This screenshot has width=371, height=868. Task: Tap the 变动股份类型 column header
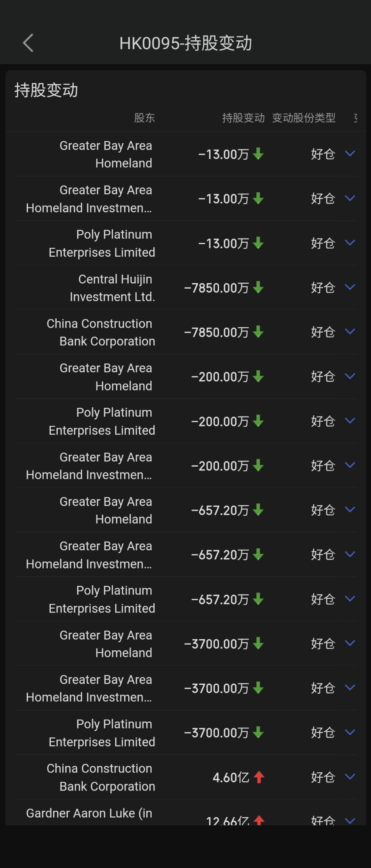pos(304,118)
